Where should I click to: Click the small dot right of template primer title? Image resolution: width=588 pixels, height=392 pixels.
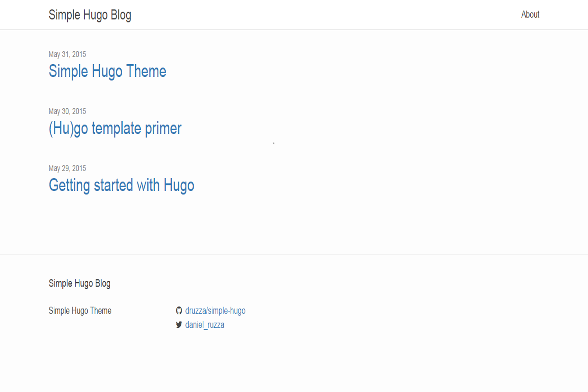[x=274, y=143]
